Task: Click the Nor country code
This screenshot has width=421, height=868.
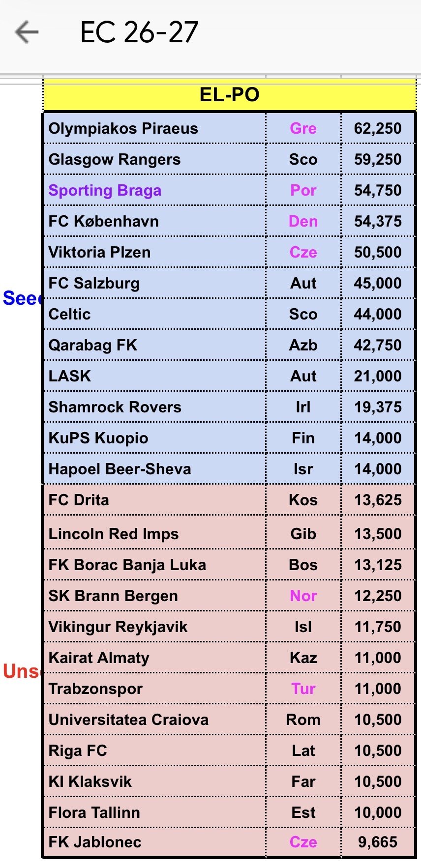Action: tap(303, 596)
